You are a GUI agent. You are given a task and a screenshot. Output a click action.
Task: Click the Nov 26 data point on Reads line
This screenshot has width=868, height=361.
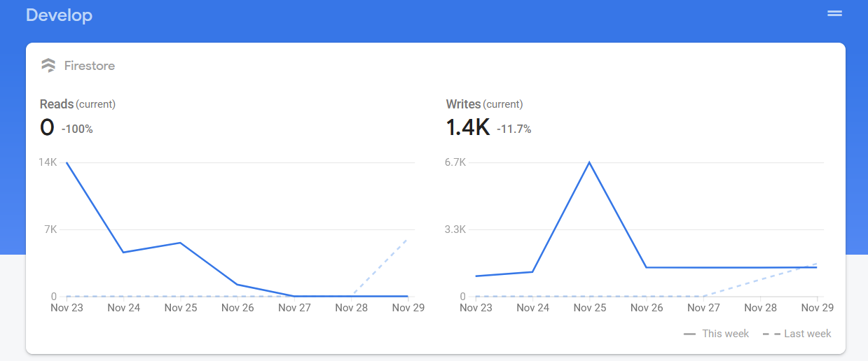tap(237, 285)
